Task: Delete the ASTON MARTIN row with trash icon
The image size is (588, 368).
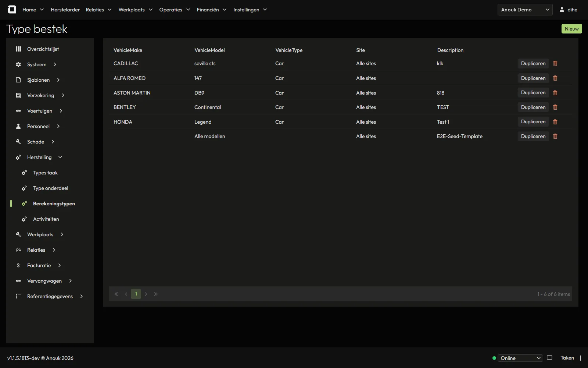Action: pyautogui.click(x=555, y=93)
